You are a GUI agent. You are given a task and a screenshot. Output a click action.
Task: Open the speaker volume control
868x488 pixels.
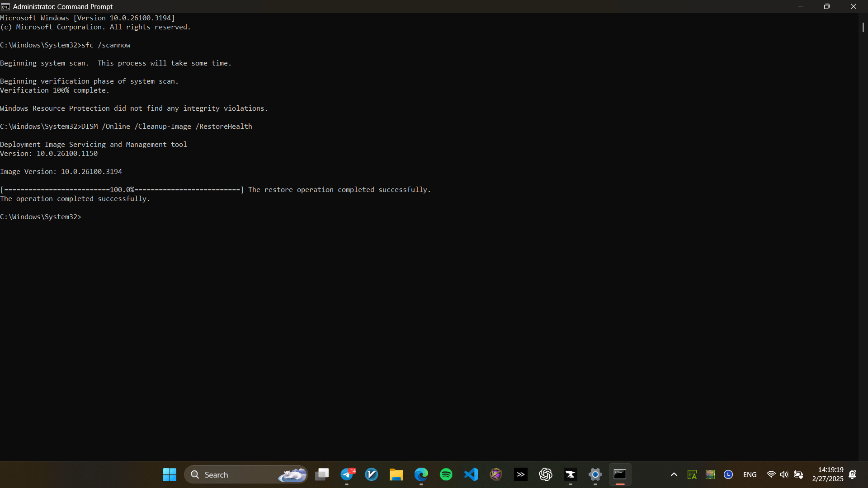[784, 474]
